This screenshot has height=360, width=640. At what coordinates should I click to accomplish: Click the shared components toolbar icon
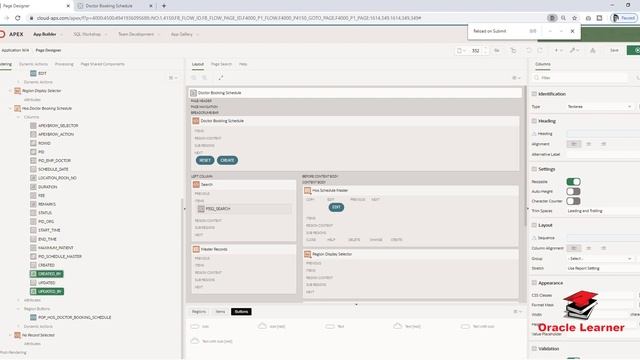pyautogui.click(x=593, y=50)
